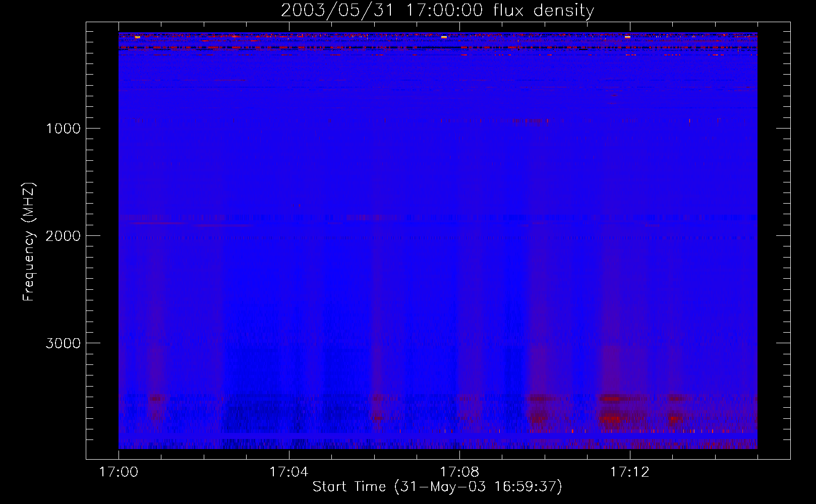Select the 'Frequency (MHZ)' y-axis label
This screenshot has width=816, height=504.
pos(29,242)
